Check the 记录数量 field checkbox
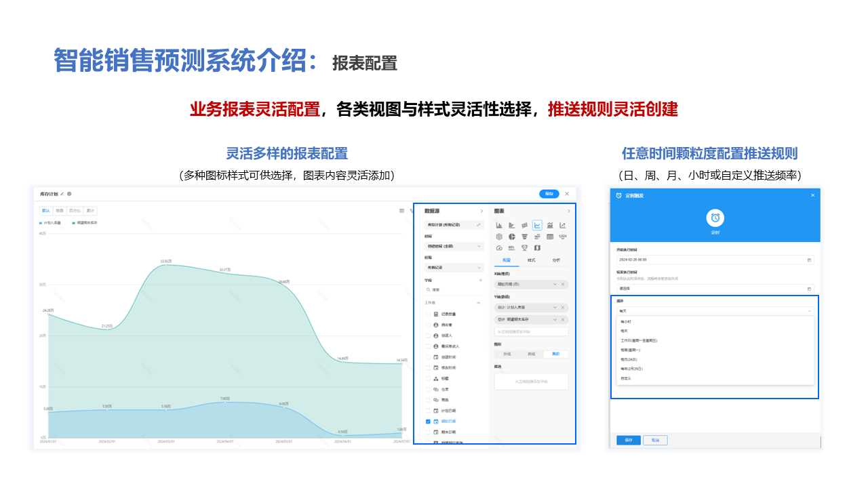 click(x=428, y=314)
